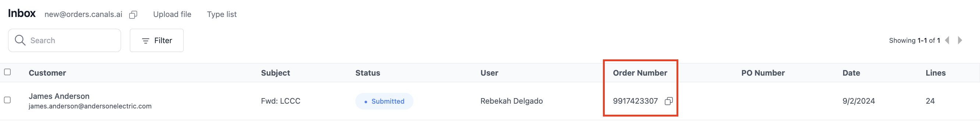The width and height of the screenshot is (980, 135).
Task: Copy order number 9917423307
Action: pyautogui.click(x=668, y=101)
